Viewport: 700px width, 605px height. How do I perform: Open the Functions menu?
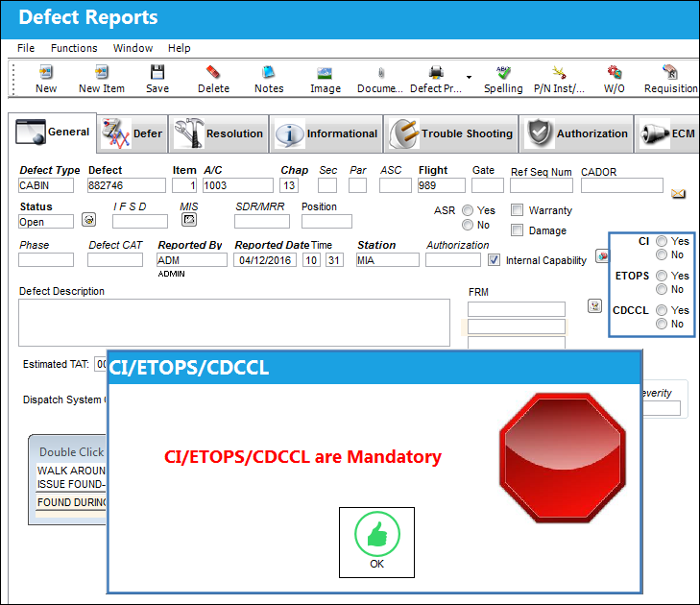[x=74, y=48]
